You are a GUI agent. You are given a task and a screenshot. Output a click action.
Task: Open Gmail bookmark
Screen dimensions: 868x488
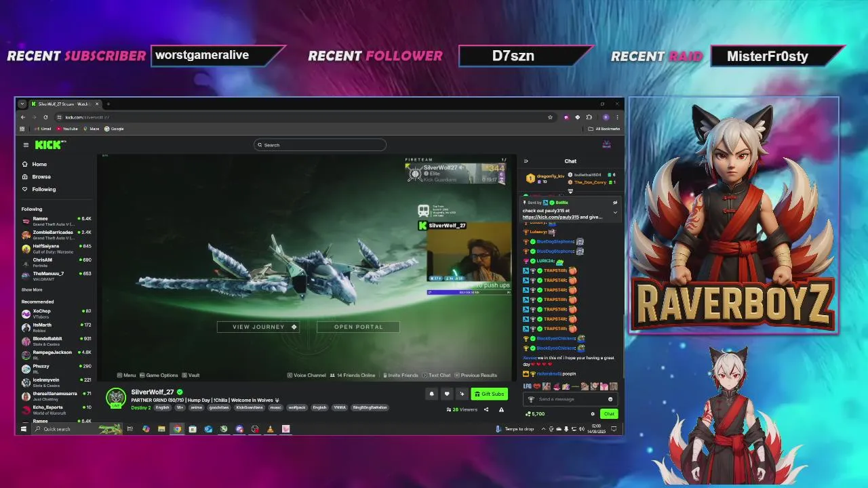[43, 129]
